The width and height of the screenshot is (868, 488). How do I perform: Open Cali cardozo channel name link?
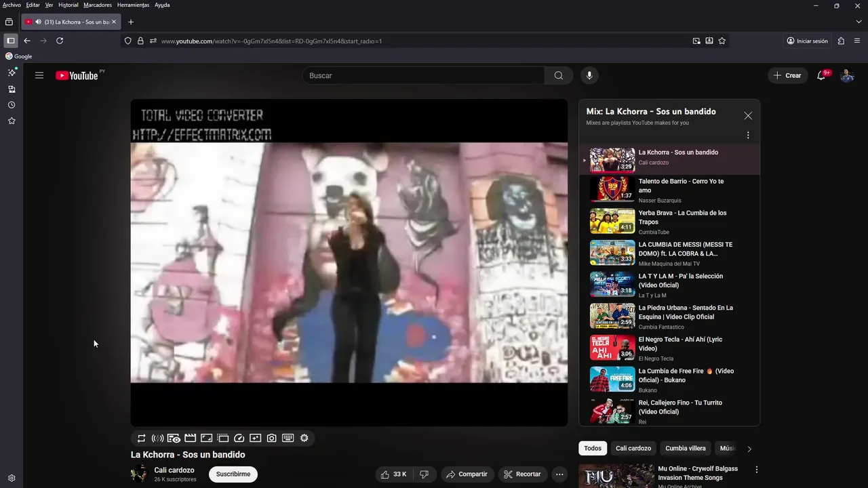174,470
